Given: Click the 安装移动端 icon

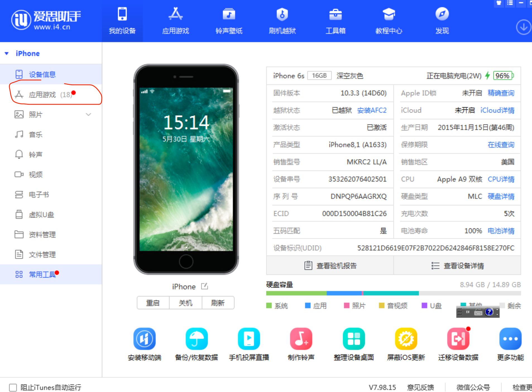Looking at the screenshot, I should (x=144, y=339).
